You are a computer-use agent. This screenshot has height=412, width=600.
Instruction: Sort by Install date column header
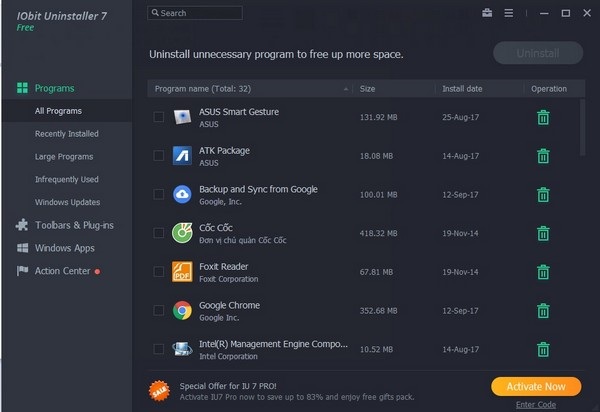479,89
